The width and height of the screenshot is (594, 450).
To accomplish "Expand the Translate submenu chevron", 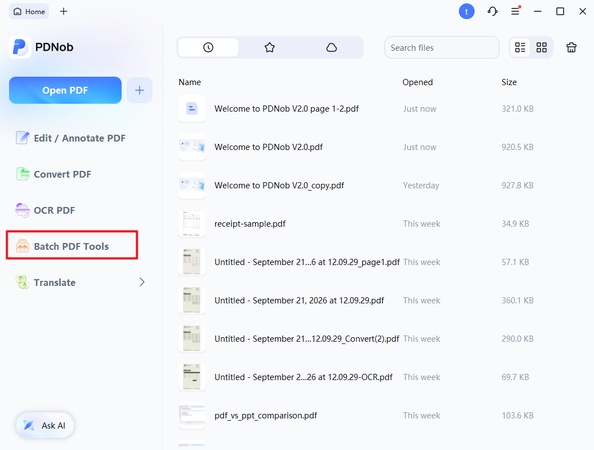I will (142, 282).
